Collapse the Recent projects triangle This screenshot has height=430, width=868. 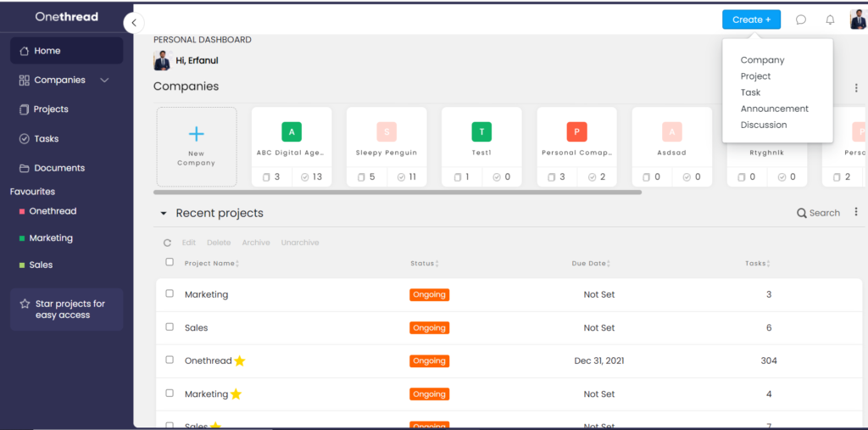(x=164, y=214)
